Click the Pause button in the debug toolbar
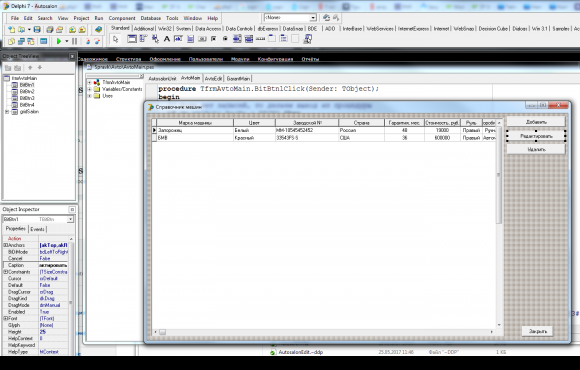Screen dimensions: 580x370 [74, 41]
